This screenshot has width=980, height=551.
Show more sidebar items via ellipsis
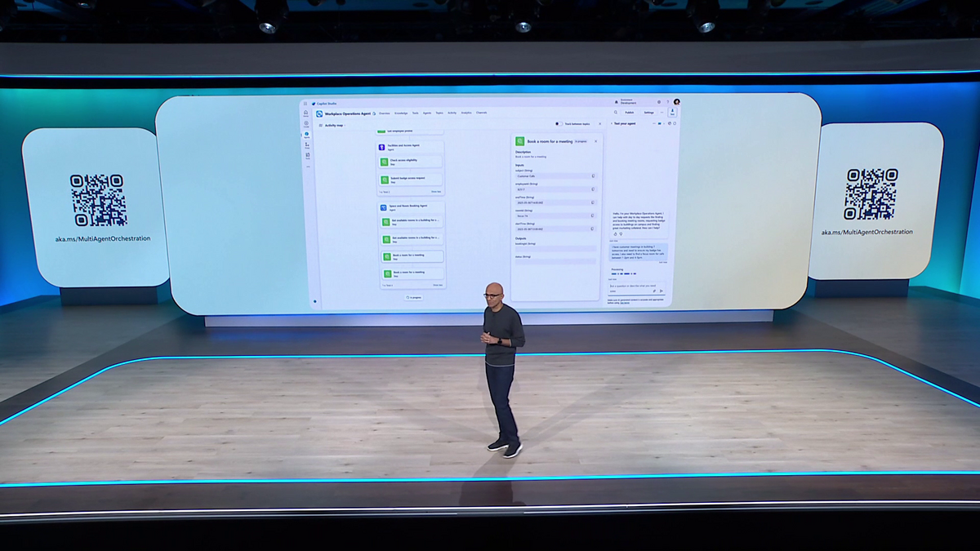(x=308, y=167)
